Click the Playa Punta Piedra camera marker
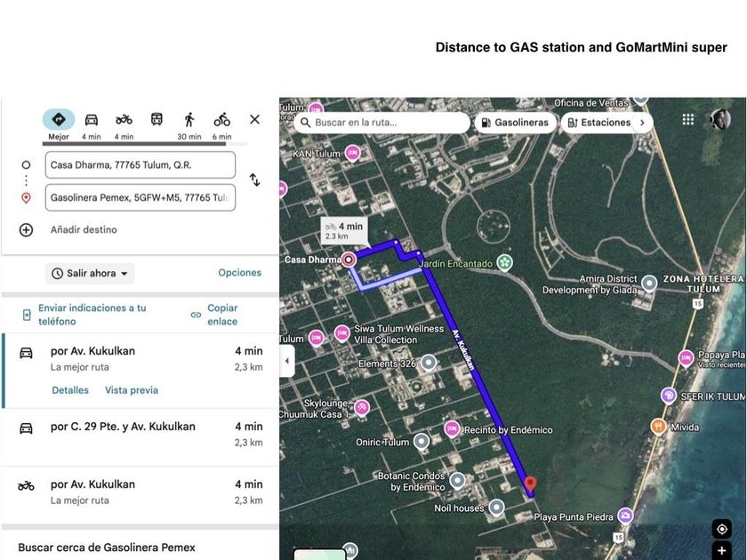This screenshot has width=747, height=560. [x=625, y=516]
